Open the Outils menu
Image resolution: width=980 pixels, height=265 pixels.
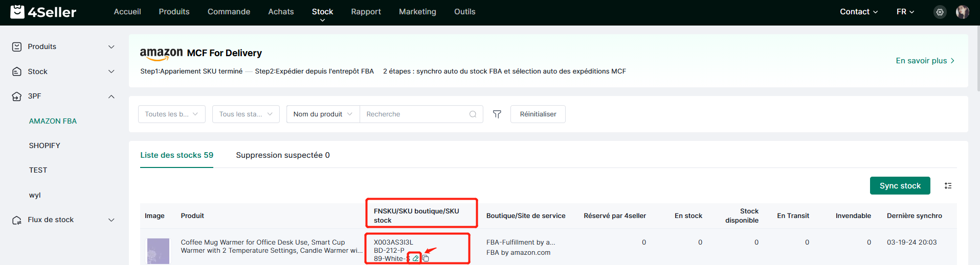464,12
